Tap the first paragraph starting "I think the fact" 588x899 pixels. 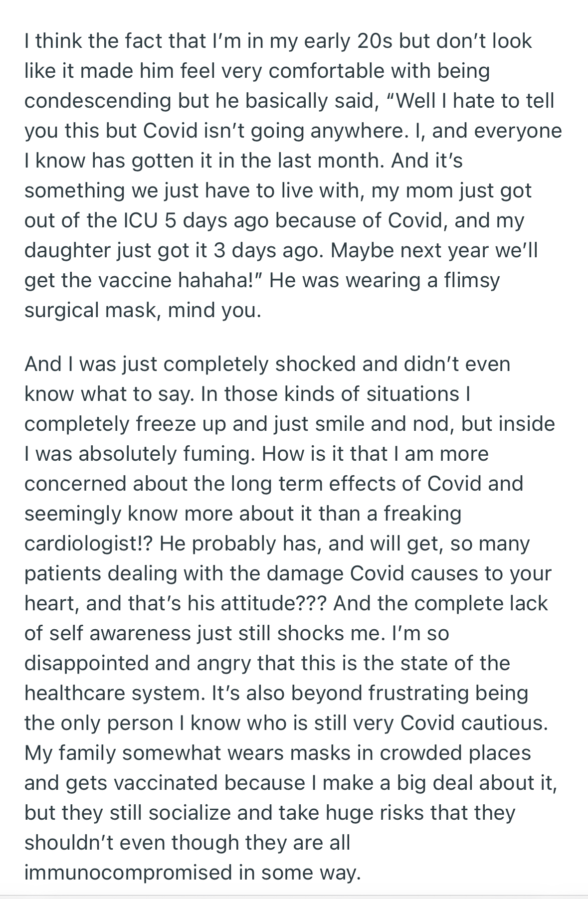(x=293, y=175)
